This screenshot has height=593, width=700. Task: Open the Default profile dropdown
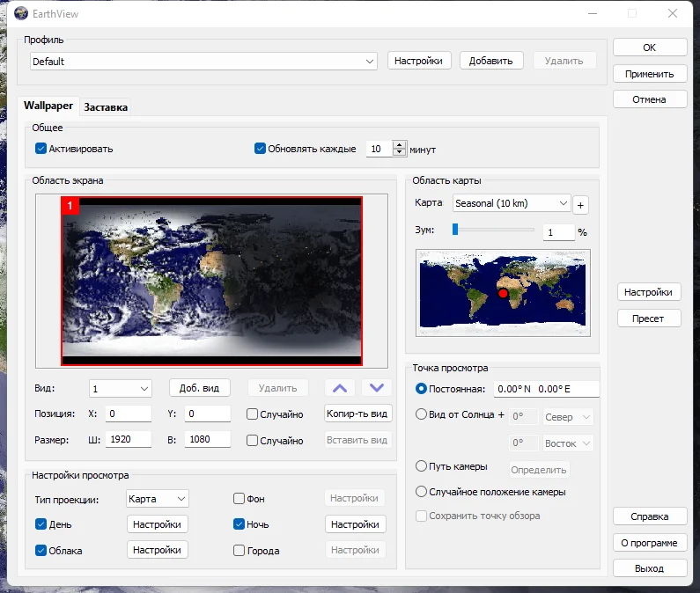203,62
